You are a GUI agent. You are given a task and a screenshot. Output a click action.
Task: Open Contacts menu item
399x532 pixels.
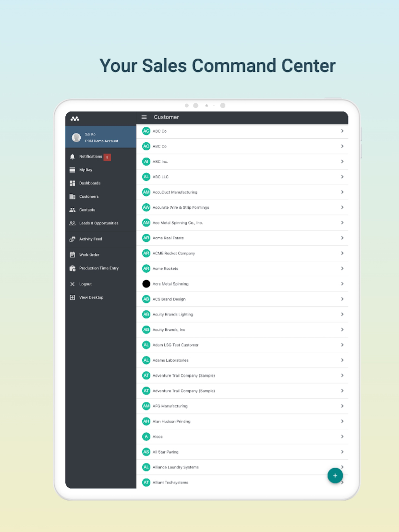coord(101,210)
